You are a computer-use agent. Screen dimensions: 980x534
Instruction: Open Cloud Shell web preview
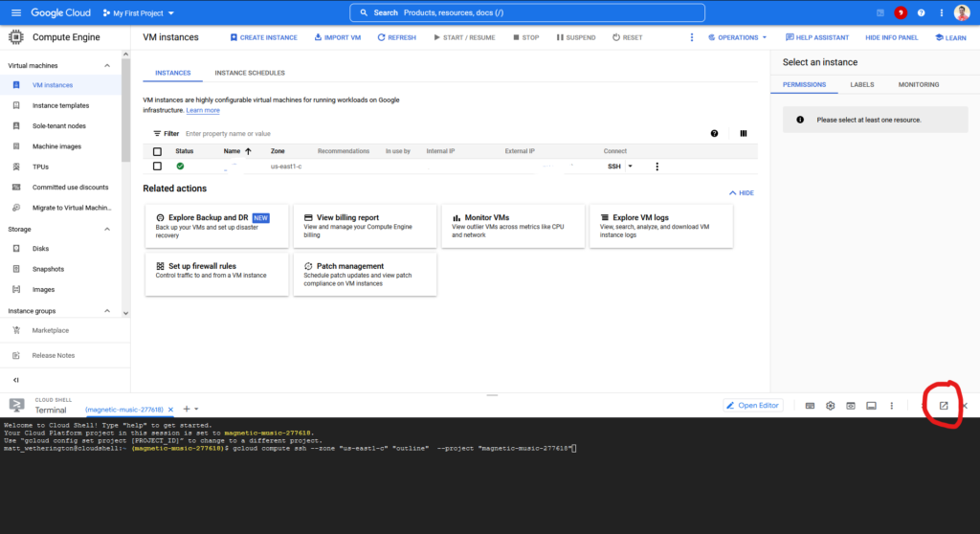[x=851, y=406]
